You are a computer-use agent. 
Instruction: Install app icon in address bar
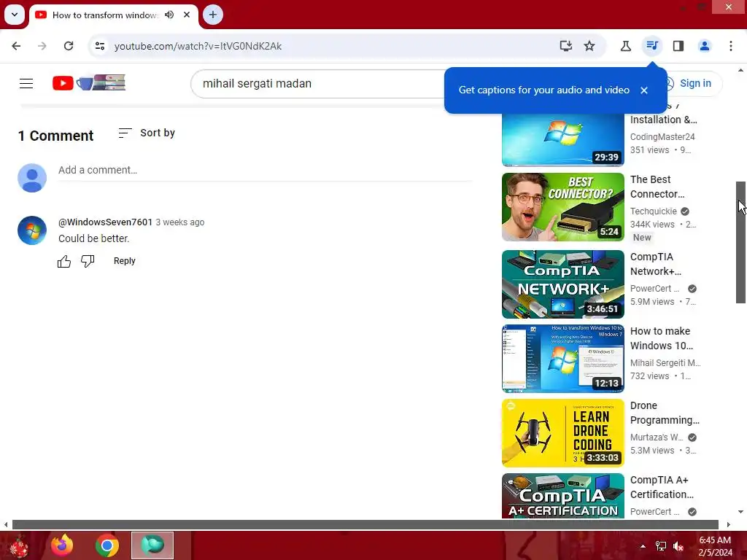tap(565, 46)
